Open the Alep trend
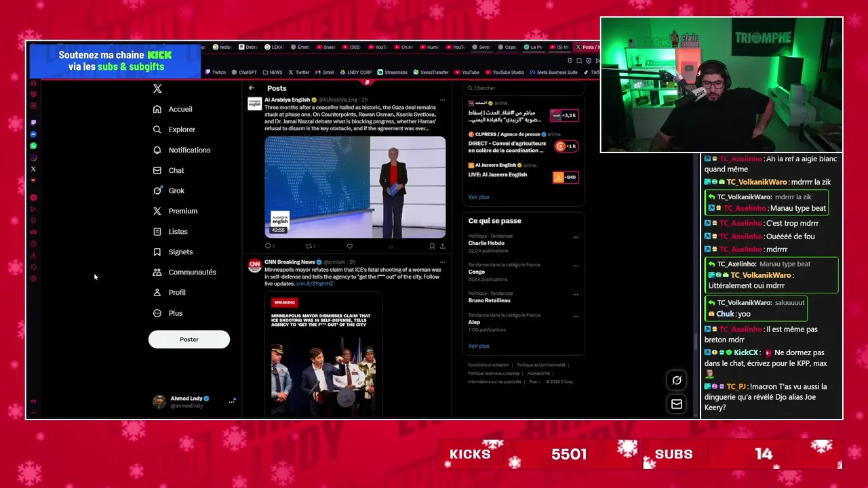This screenshot has width=868, height=488. [474, 322]
